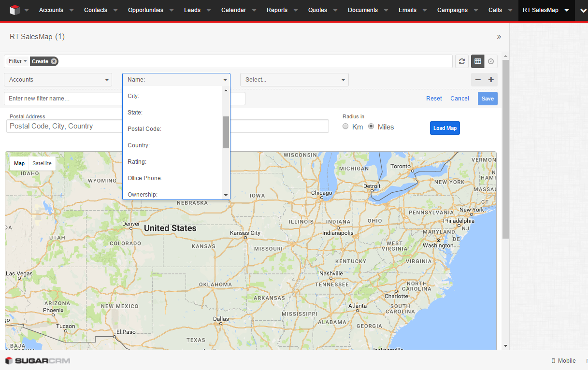
Task: Open more modules overflow chevron
Action: pyautogui.click(x=584, y=10)
